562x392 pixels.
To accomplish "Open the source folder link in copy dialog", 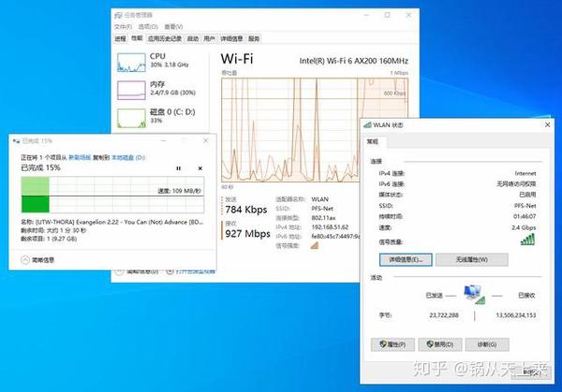I will (x=80, y=157).
